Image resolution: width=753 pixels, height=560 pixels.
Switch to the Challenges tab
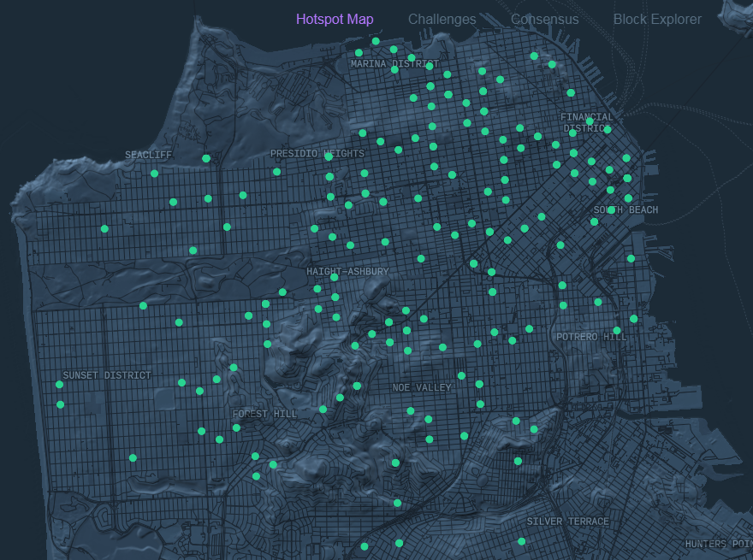(442, 19)
